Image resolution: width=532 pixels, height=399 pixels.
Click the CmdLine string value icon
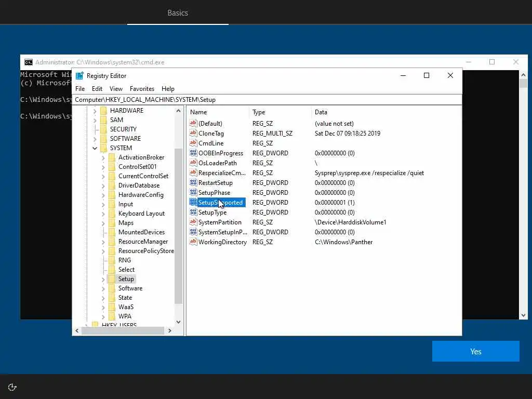193,143
